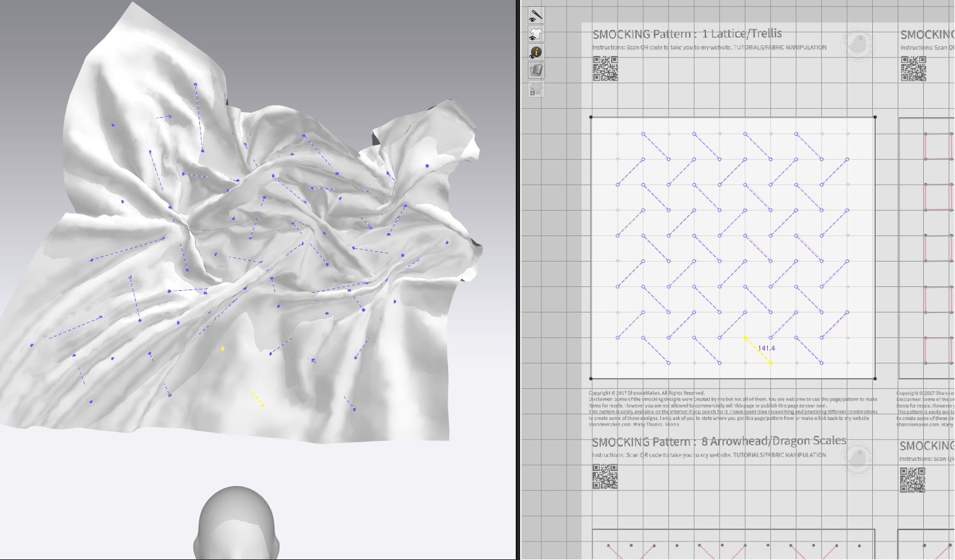Image resolution: width=955 pixels, height=560 pixels.
Task: Click QR code under Arrowhead/Dragon Scales title
Action: click(x=605, y=476)
